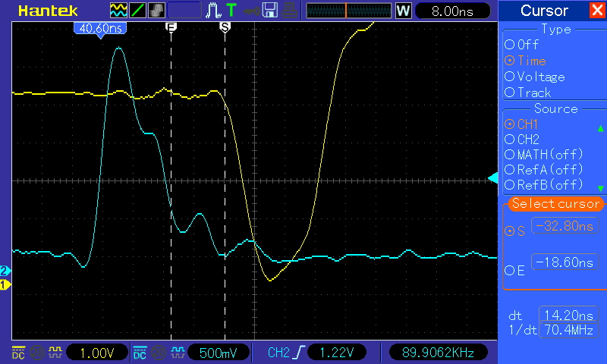Click the 1/dt value 70.4MHz
The width and height of the screenshot is (607, 364).
coord(568,330)
